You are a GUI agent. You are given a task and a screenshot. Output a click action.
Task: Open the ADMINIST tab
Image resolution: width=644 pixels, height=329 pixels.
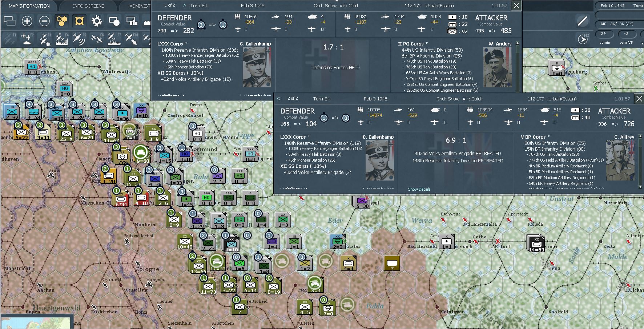(x=140, y=6)
